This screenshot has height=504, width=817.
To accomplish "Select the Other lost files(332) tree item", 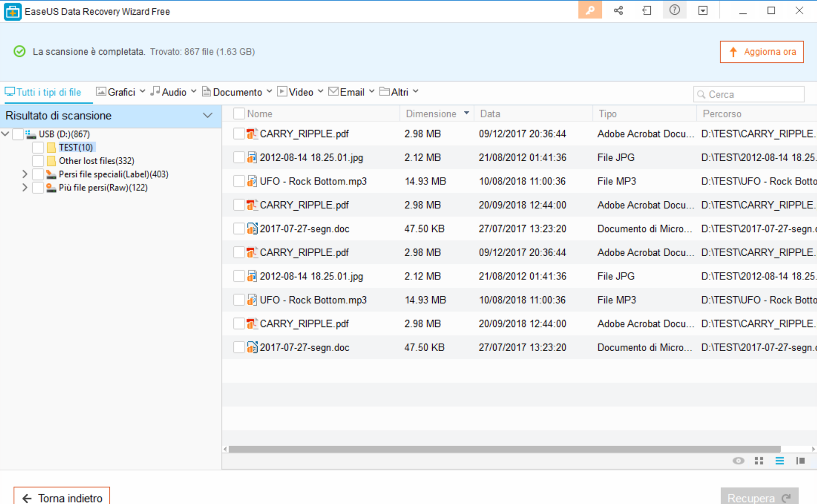I will pyautogui.click(x=96, y=161).
